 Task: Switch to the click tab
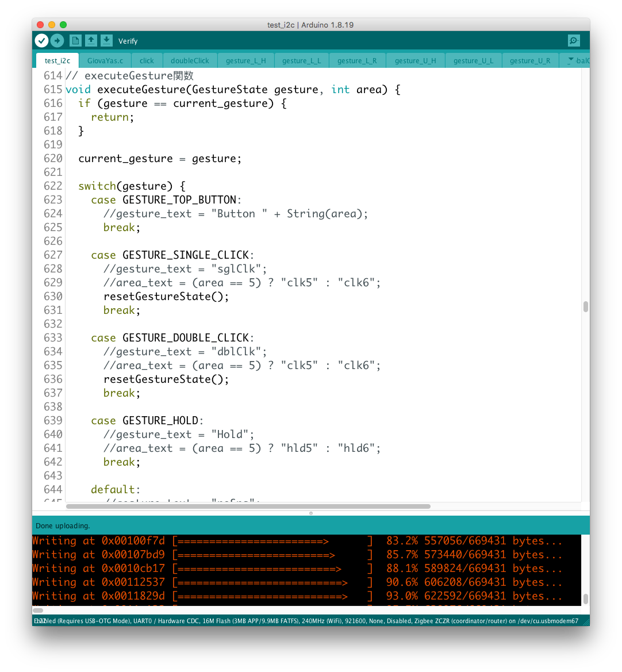click(x=147, y=60)
